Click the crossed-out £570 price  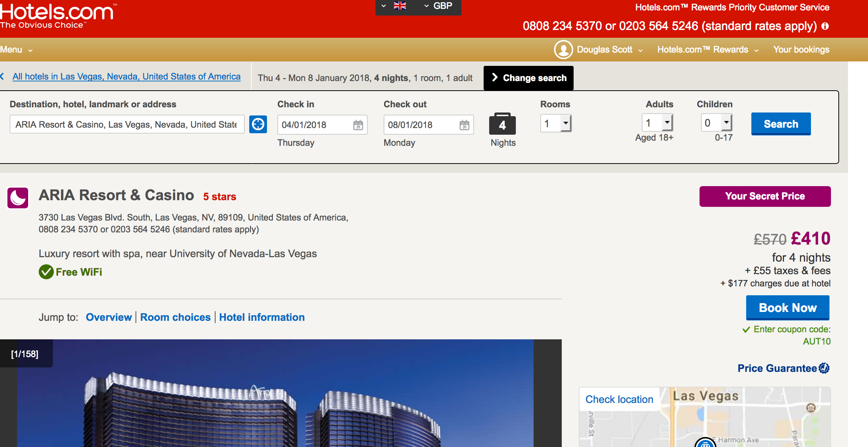(x=770, y=239)
